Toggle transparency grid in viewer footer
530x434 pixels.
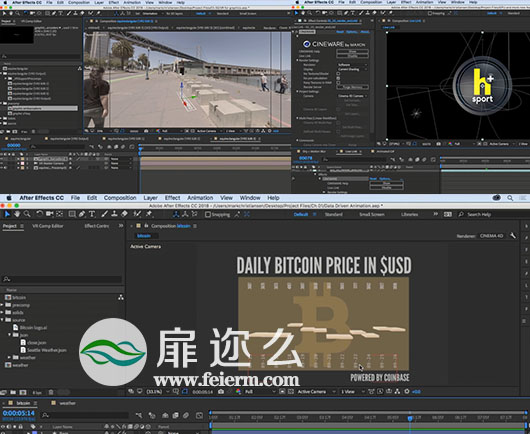(291, 392)
